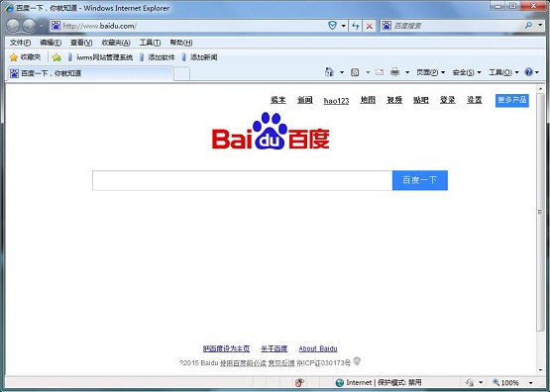The width and height of the screenshot is (550, 392).
Task: Open 添加新闻 favorites bar link
Action: (199, 57)
